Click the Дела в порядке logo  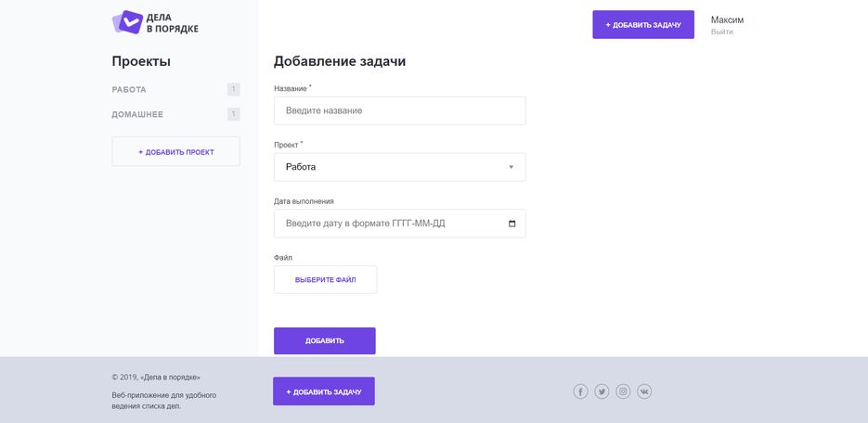[155, 22]
